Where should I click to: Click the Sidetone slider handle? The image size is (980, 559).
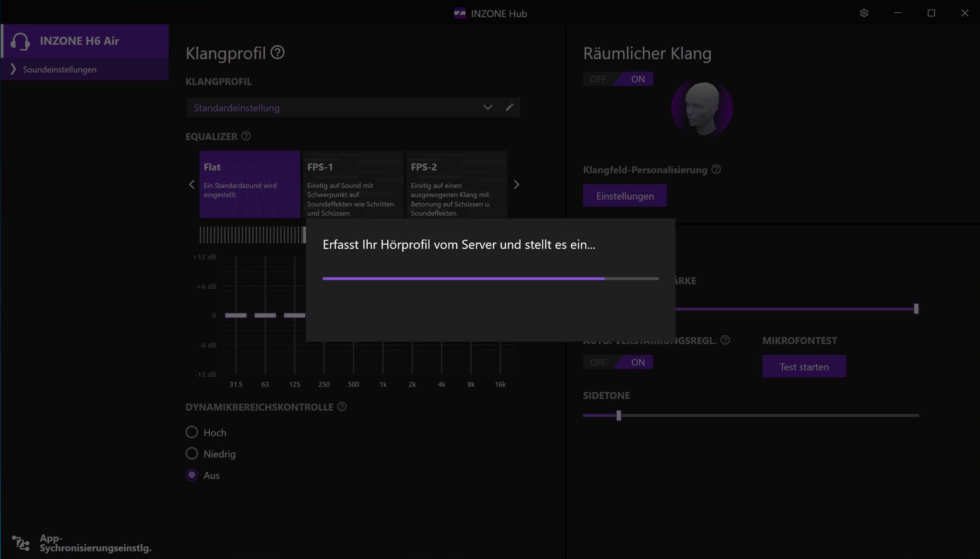pos(618,415)
